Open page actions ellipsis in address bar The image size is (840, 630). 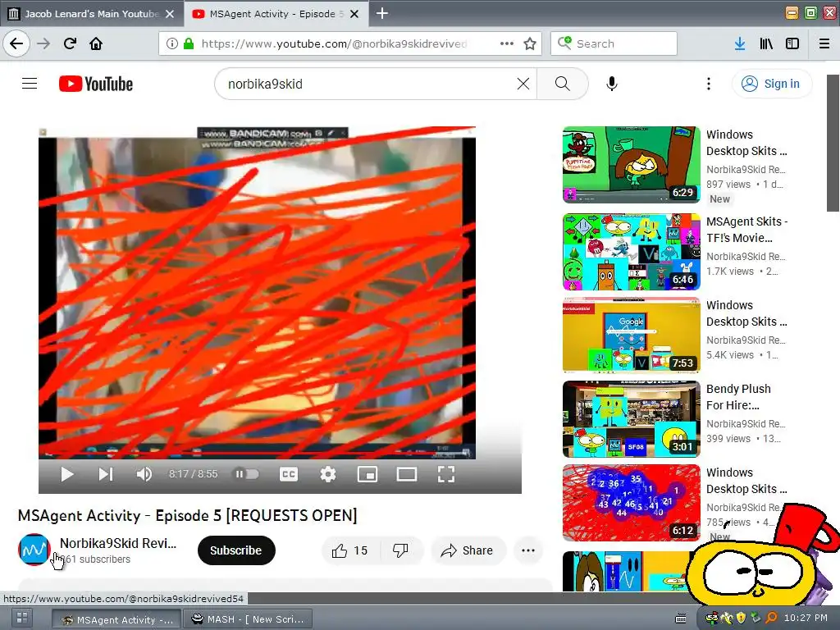point(506,43)
